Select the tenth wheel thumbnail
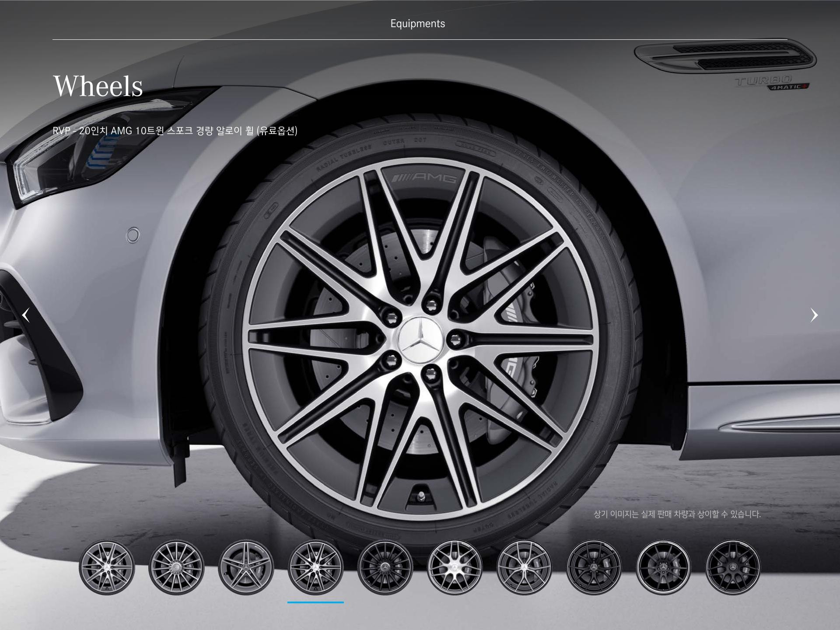 [x=733, y=567]
